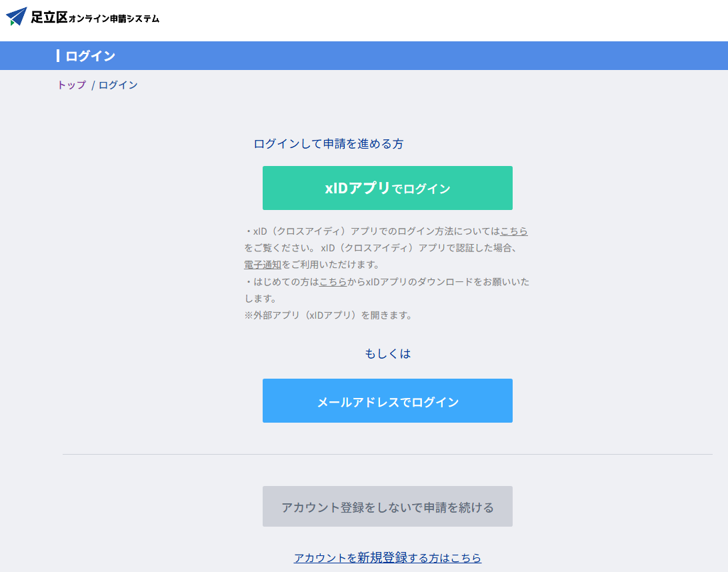Follow こちら link to download xID app
This screenshot has height=572, width=728.
coord(333,282)
